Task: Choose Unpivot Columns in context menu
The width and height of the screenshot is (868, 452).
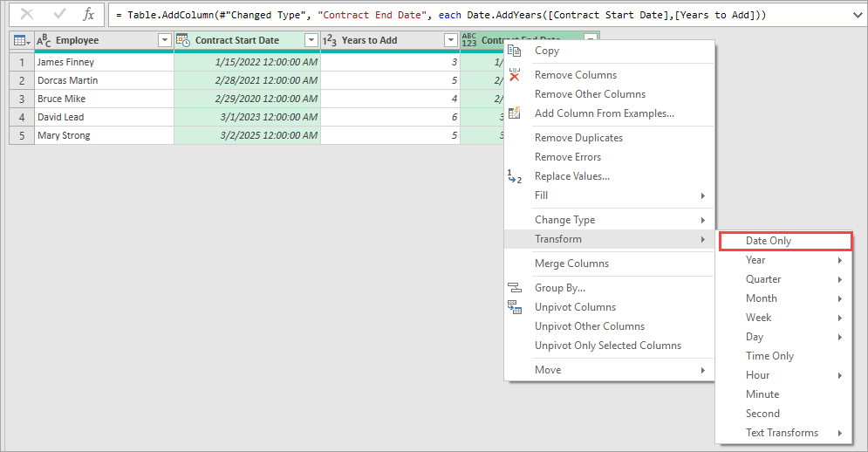Action: (575, 307)
